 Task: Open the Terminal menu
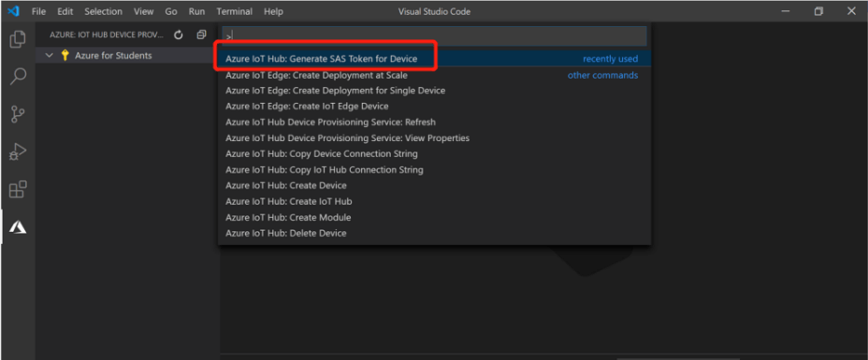click(x=234, y=11)
